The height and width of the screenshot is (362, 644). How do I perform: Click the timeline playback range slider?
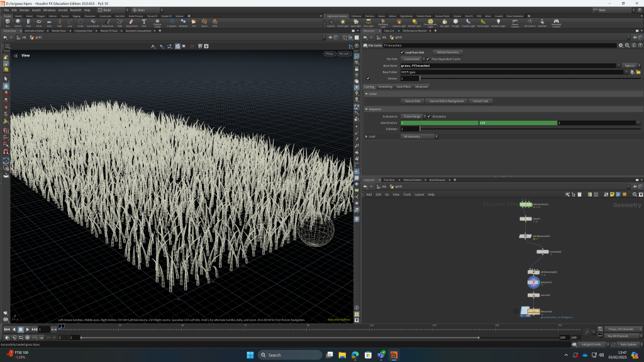click(280, 337)
